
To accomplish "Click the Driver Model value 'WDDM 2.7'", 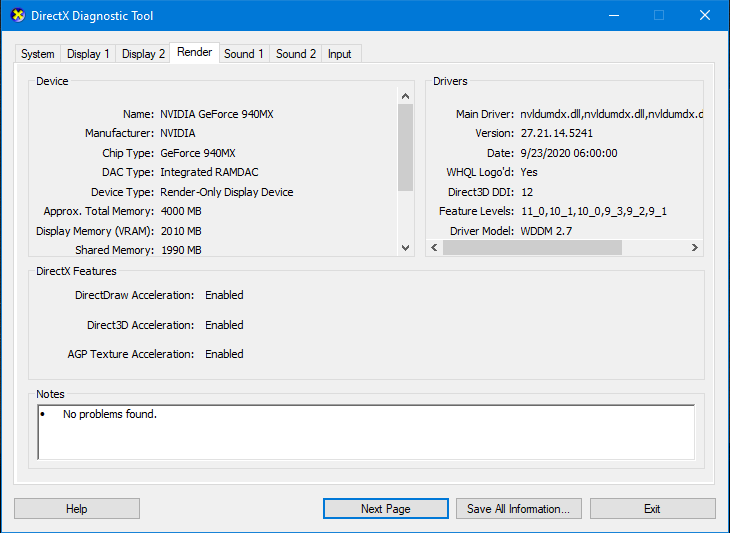I will [546, 231].
